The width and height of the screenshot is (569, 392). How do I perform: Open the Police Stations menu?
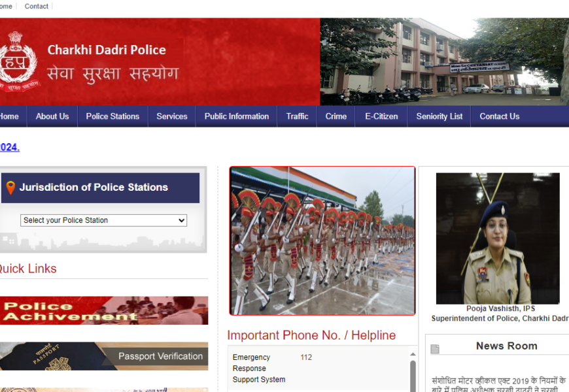112,116
